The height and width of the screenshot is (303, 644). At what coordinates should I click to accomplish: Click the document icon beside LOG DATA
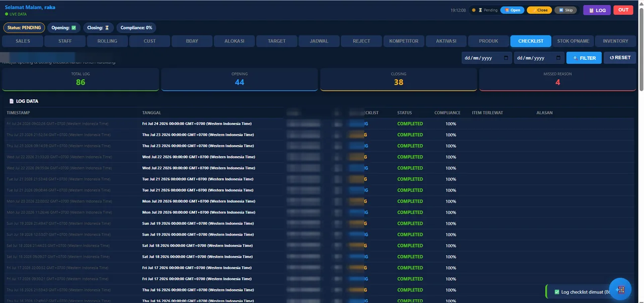click(12, 101)
